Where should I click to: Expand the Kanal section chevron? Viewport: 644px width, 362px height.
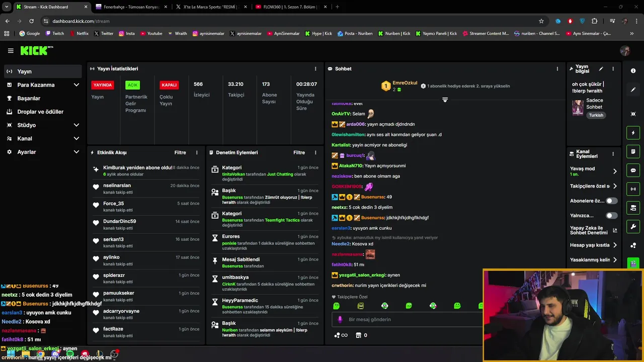pyautogui.click(x=76, y=138)
